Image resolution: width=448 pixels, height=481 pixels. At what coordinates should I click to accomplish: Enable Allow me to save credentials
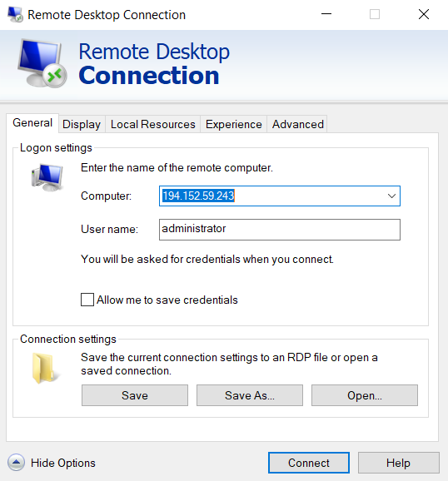pyautogui.click(x=87, y=300)
